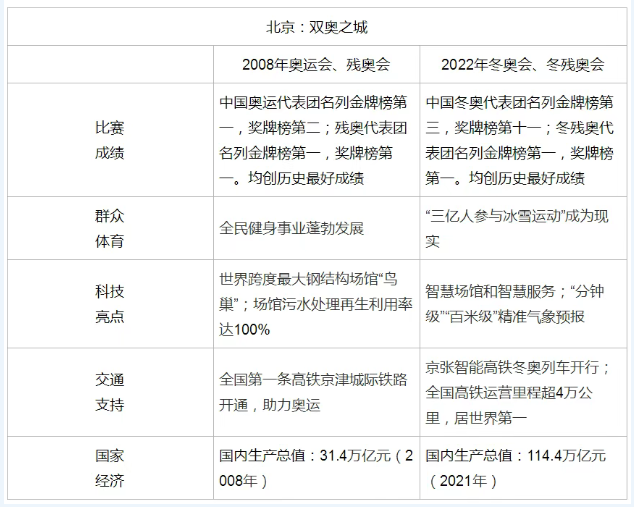Click the row label 群众体育
This screenshot has width=634, height=507.
click(x=110, y=228)
